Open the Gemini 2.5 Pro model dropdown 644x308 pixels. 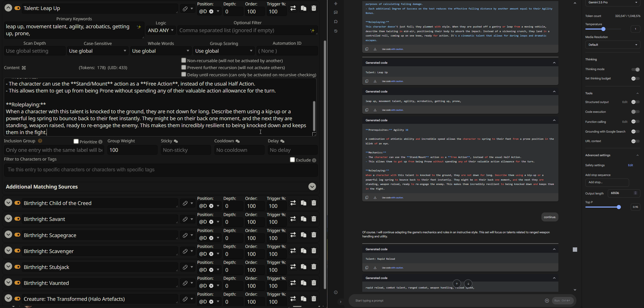(x=613, y=3)
